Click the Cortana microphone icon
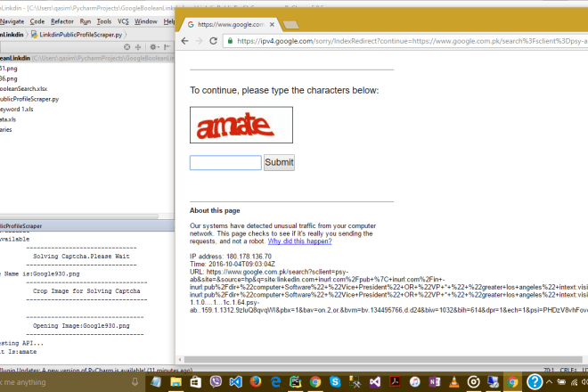The height and width of the screenshot is (392, 588). [x=135, y=382]
